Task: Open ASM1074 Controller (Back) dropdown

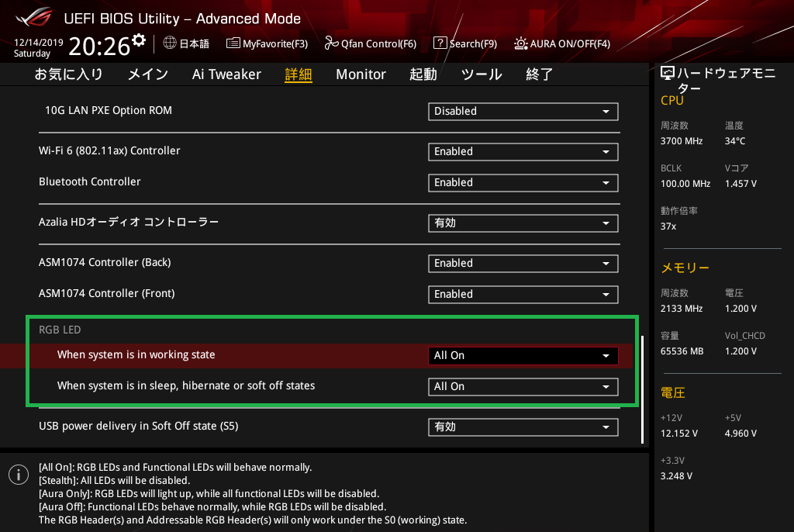Action: [x=523, y=264]
